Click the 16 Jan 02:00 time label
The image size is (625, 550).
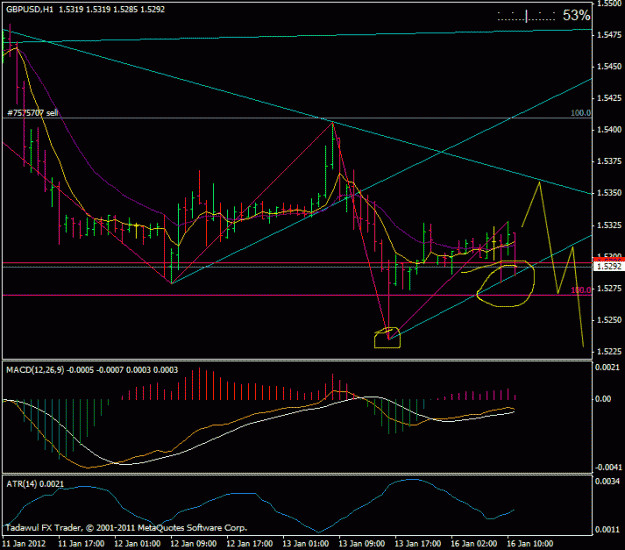[474, 544]
